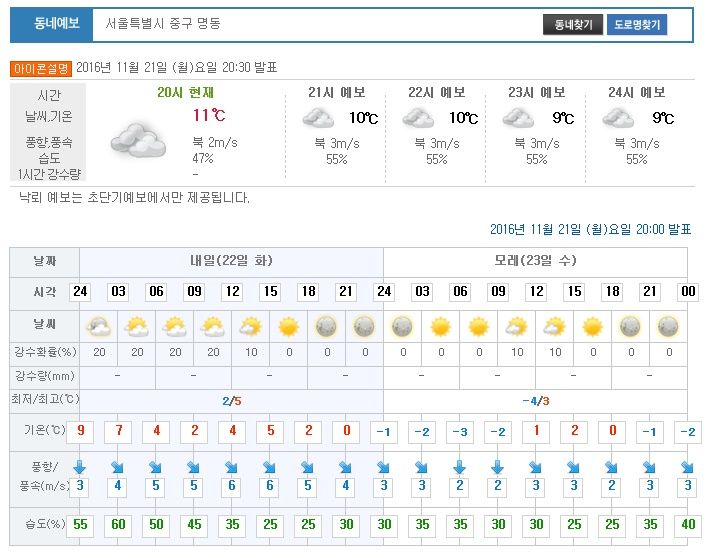Click the 도로명찾기 button
711x558 pixels.
click(x=636, y=25)
